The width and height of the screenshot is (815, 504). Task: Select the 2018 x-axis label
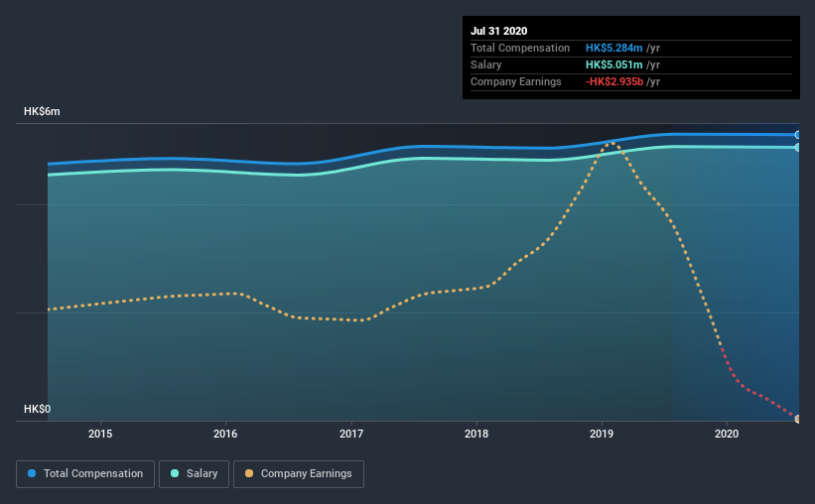(x=476, y=434)
